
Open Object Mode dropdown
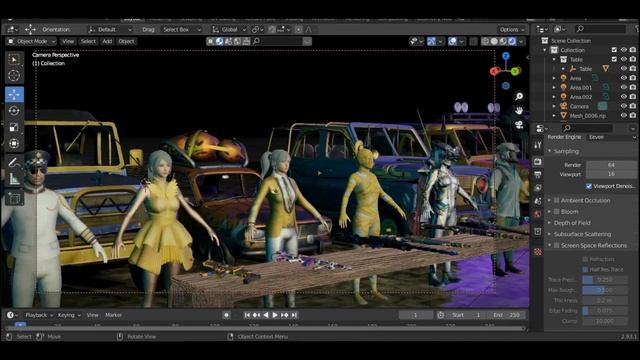pos(32,41)
